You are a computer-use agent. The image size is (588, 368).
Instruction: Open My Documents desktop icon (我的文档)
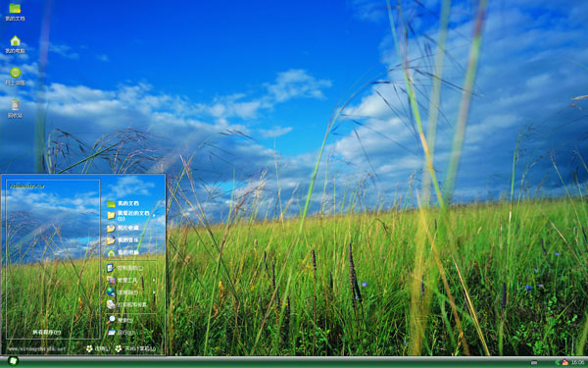15,12
